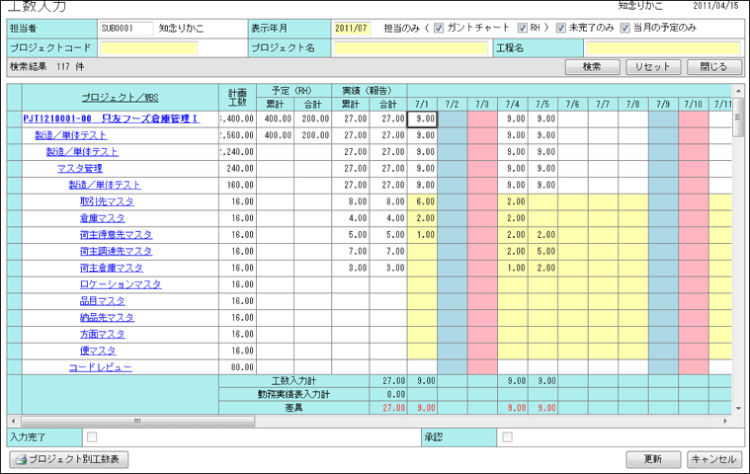Click the プロジェクト別工数表 report icon button
Viewport: 750px width, 474px height.
click(68, 459)
